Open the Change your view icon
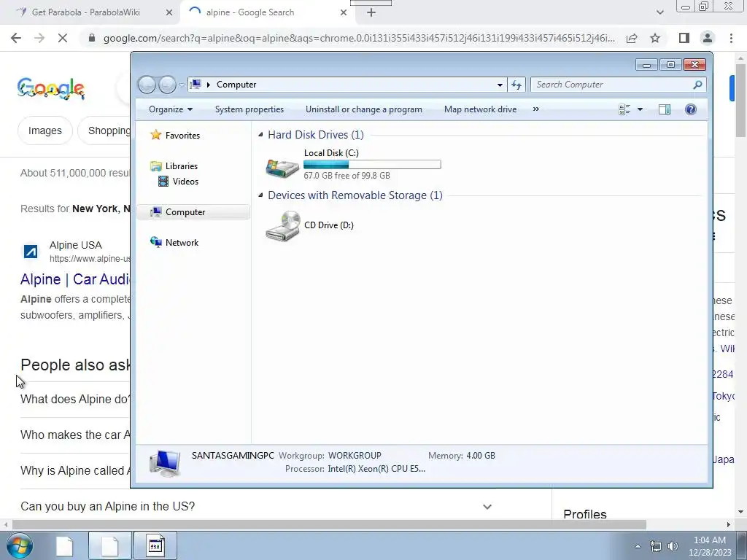This screenshot has width=747, height=560. pyautogui.click(x=624, y=109)
